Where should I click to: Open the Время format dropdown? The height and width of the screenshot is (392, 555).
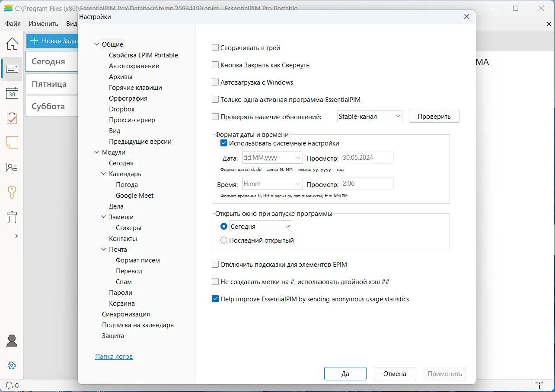272,184
